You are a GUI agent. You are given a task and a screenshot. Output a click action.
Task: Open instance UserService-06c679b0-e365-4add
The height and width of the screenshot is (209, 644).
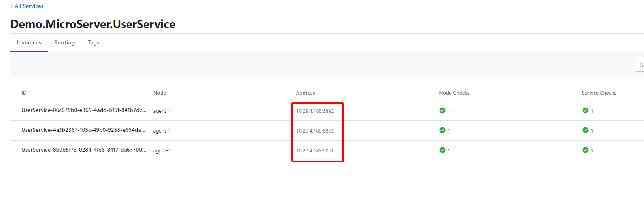pyautogui.click(x=84, y=110)
